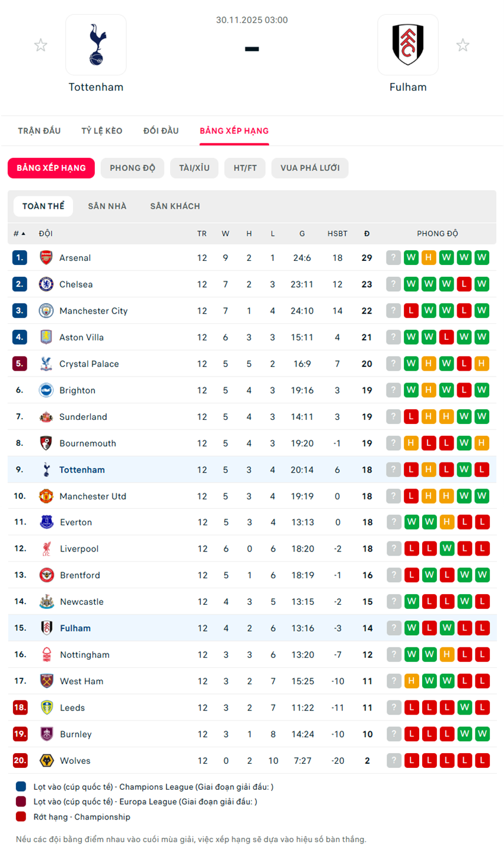The height and width of the screenshot is (845, 504).
Task: Select the SÂN NHÀ standings filter
Action: coord(107,206)
